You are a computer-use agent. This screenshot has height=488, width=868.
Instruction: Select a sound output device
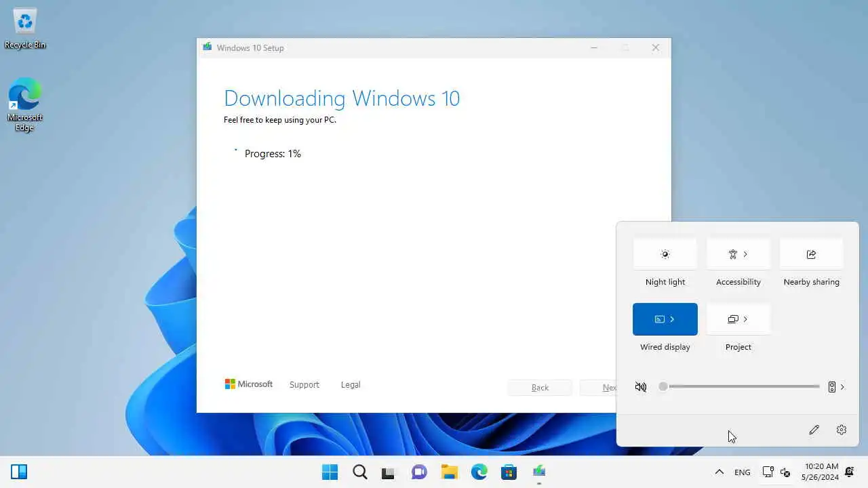point(836,387)
